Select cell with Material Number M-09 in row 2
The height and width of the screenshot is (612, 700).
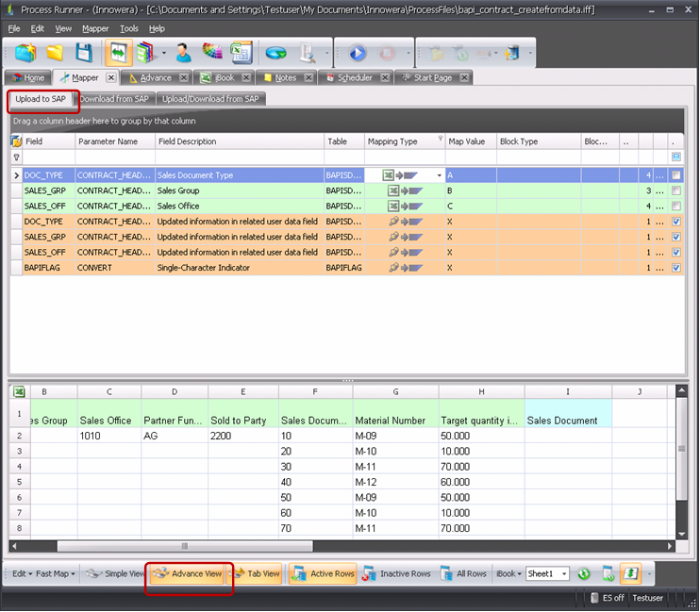(395, 437)
